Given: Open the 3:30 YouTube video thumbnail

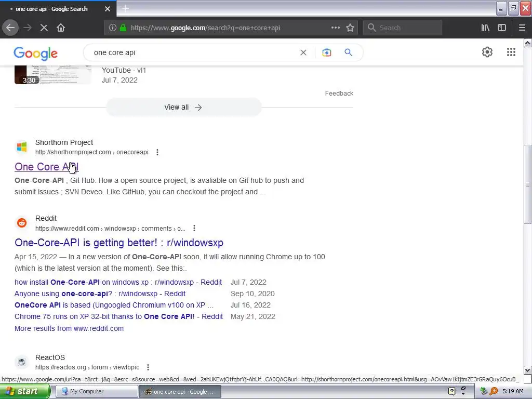Looking at the screenshot, I should (x=53, y=75).
